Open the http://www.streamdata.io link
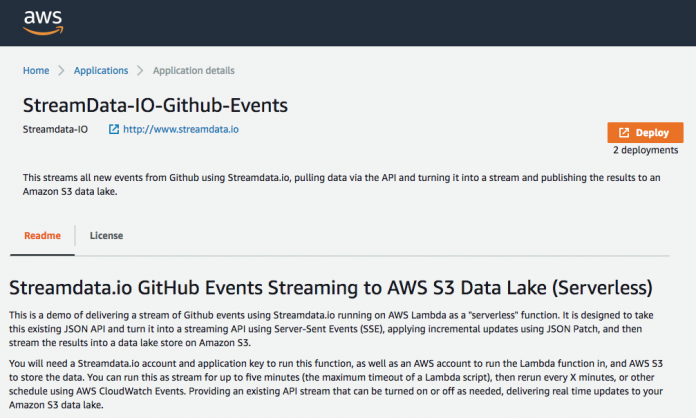696x418 pixels. 181,129
